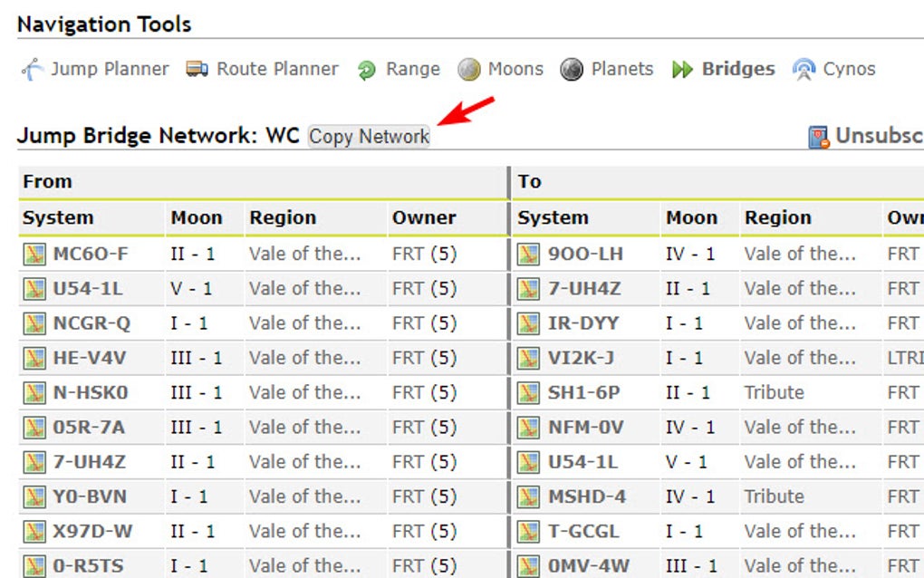Click the Cynos beacon icon

pos(804,70)
